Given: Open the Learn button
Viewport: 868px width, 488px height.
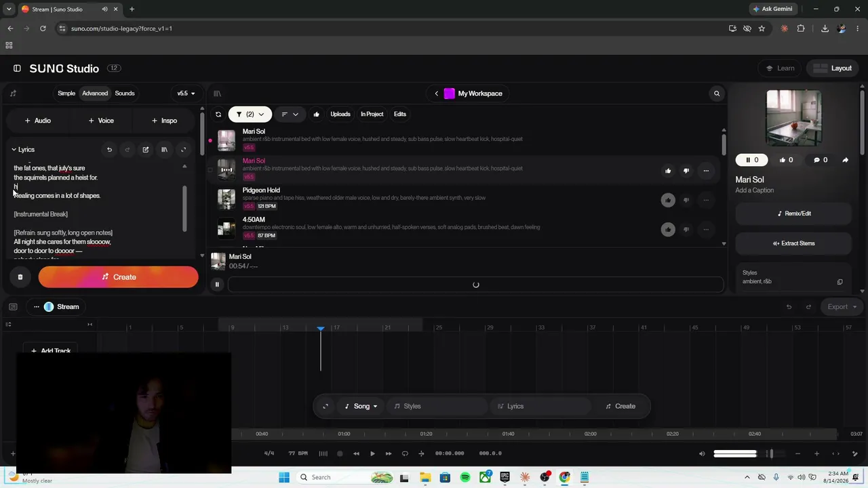Looking at the screenshot, I should 780,68.
